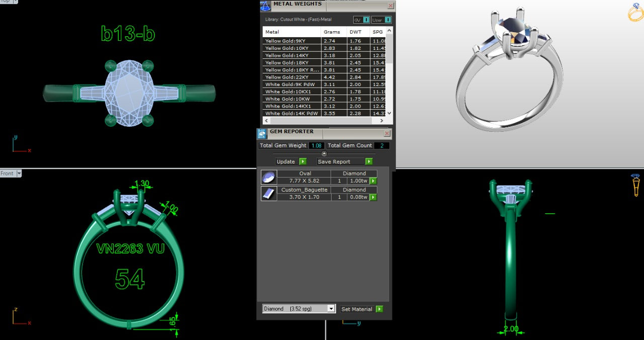The image size is (644, 340).
Task: Click the metal list scroll-right arrow
Action: (382, 121)
